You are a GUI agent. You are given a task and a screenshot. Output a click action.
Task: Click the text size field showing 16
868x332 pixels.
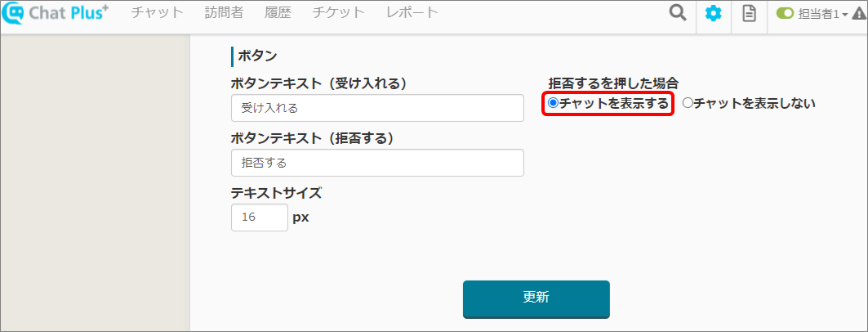(259, 218)
